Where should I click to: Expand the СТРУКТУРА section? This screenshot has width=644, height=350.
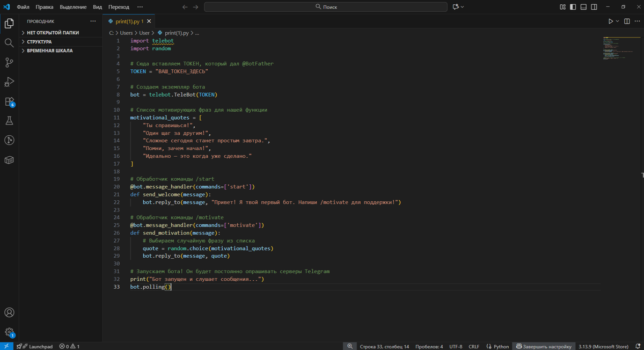pos(61,41)
